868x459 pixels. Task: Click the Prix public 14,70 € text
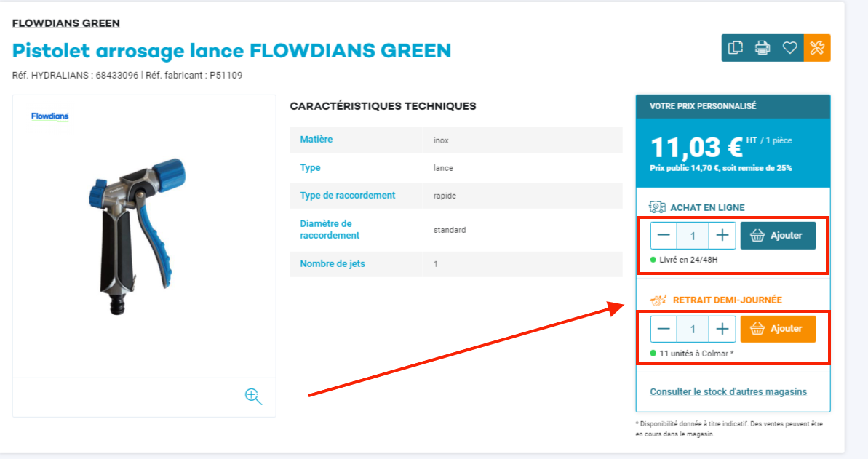pyautogui.click(x=721, y=168)
